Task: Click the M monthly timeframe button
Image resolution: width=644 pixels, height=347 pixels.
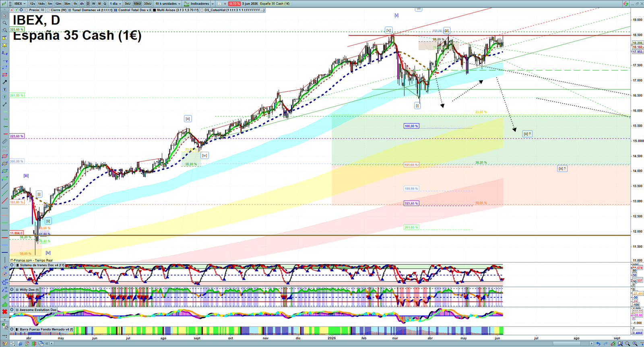Action: point(99,4)
